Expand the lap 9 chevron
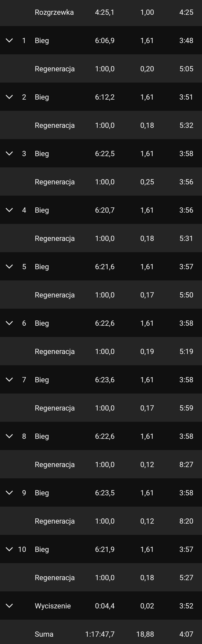Screen dimensions: 202x644 9,493
